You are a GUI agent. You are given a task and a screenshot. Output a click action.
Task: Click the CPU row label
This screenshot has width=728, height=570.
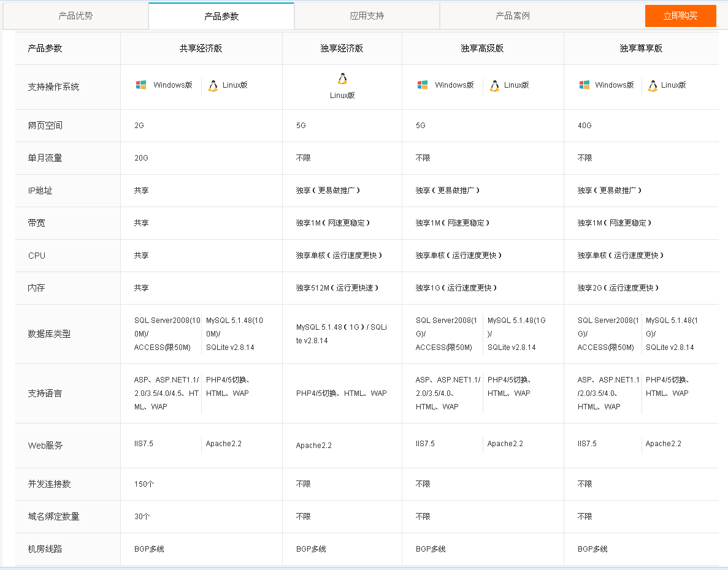point(37,255)
